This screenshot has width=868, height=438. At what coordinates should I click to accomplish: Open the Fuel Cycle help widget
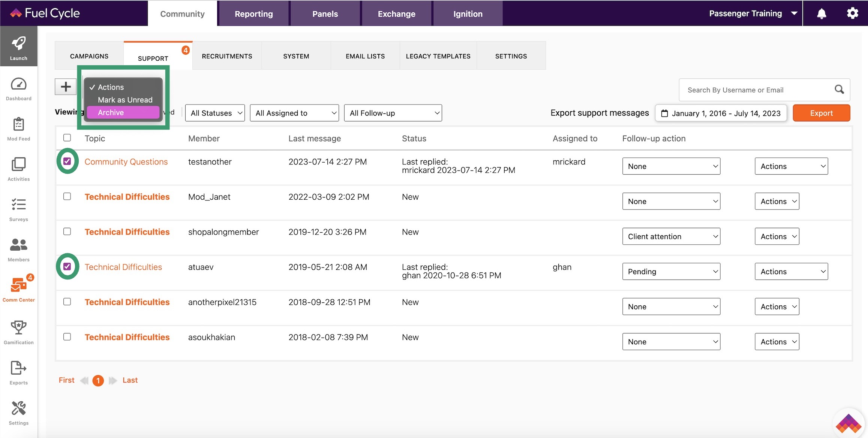[x=849, y=423]
